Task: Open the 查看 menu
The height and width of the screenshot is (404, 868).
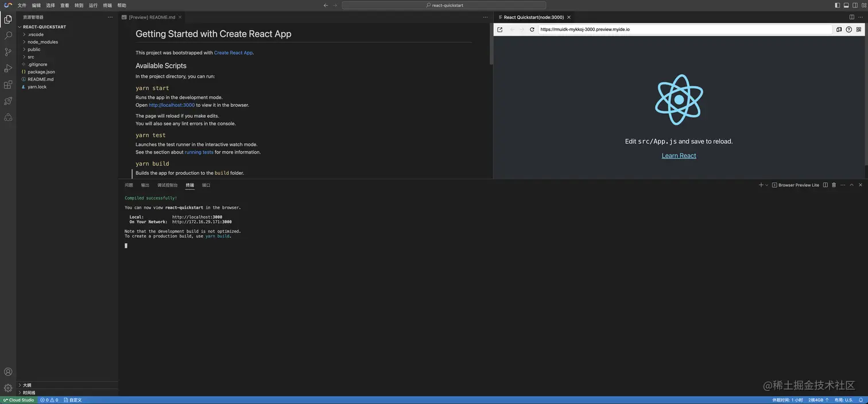Action: coord(65,5)
